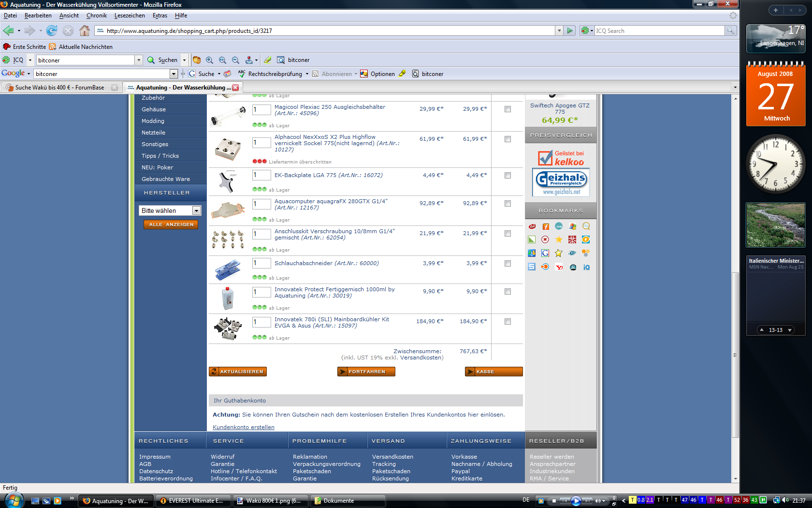Switch to the 'Suche Wakü bis 400 €' tab

(x=61, y=88)
